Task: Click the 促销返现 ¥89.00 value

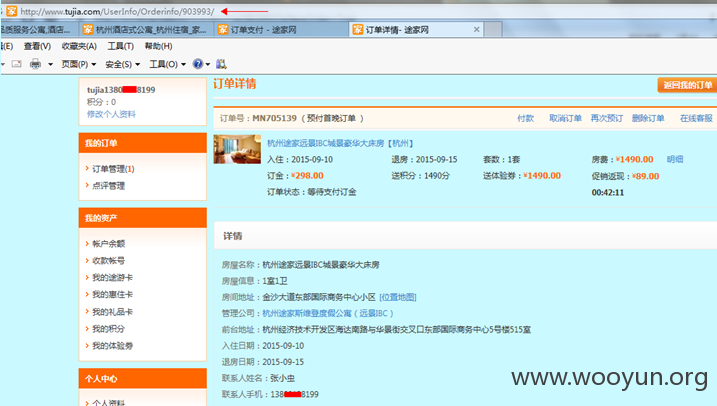Action: pyautogui.click(x=646, y=176)
